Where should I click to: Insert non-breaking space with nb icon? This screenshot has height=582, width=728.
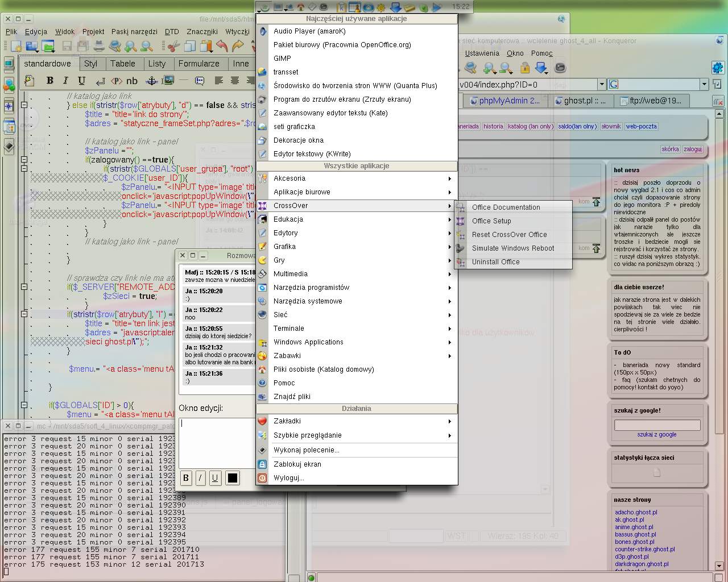click(x=132, y=81)
